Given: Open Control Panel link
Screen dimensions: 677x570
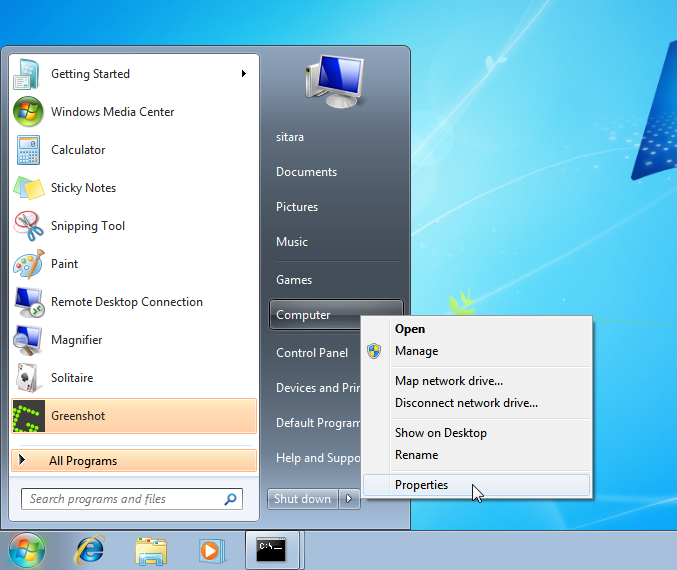Looking at the screenshot, I should [312, 353].
